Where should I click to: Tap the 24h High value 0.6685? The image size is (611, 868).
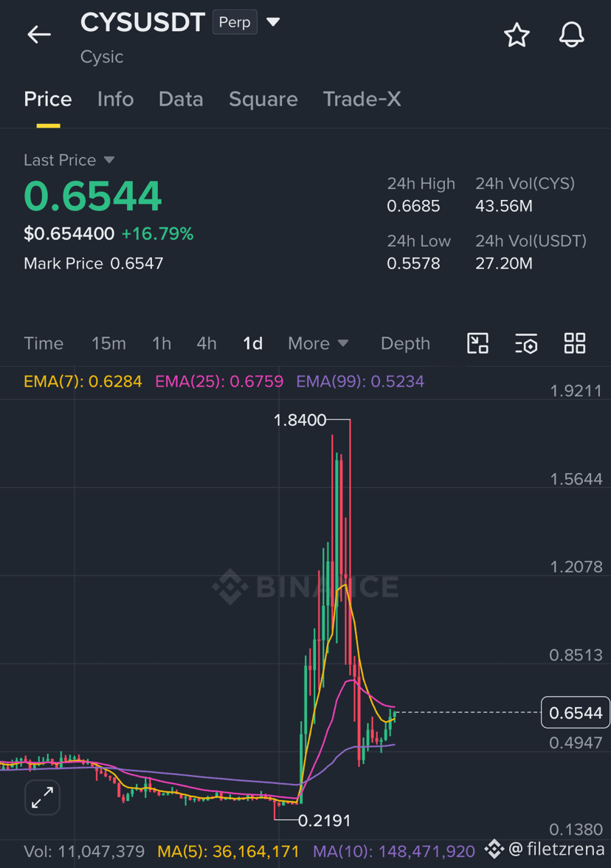point(413,206)
